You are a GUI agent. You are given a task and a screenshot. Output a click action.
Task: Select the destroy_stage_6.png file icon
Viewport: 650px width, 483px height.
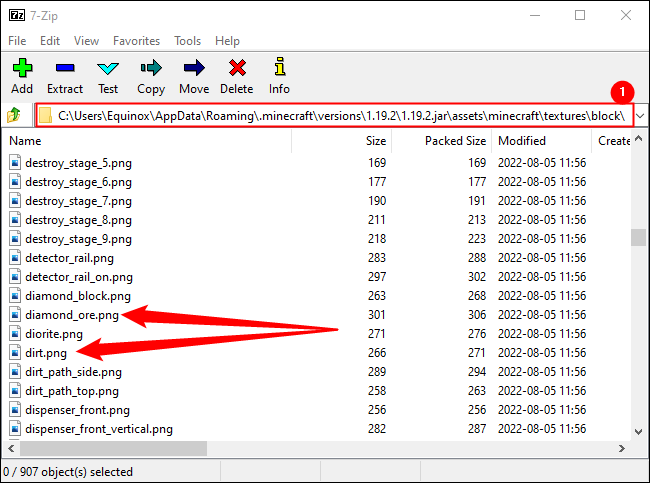click(15, 182)
